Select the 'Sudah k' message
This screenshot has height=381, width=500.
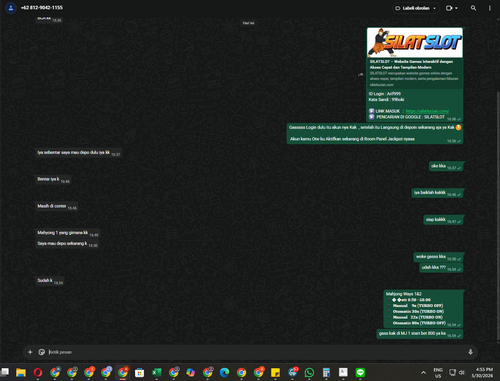tap(49, 281)
